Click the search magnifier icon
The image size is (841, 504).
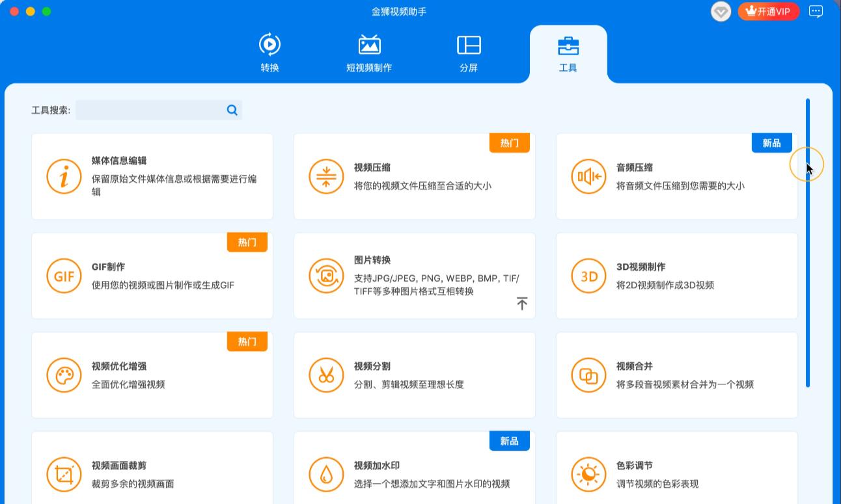tap(232, 110)
